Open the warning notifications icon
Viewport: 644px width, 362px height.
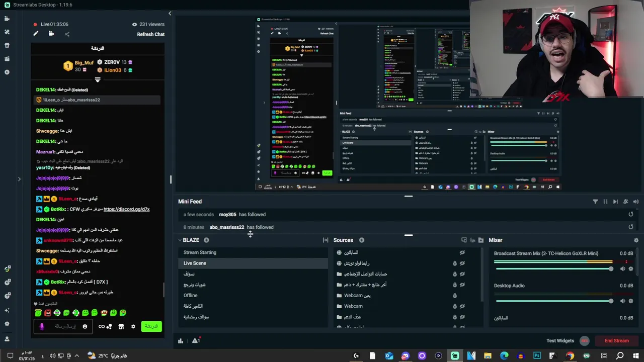(196, 341)
